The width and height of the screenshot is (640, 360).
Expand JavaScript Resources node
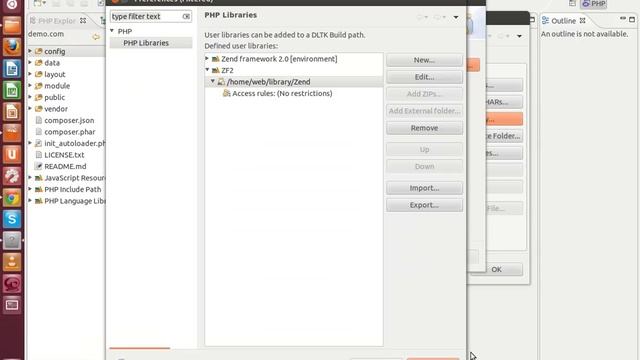(x=30, y=178)
